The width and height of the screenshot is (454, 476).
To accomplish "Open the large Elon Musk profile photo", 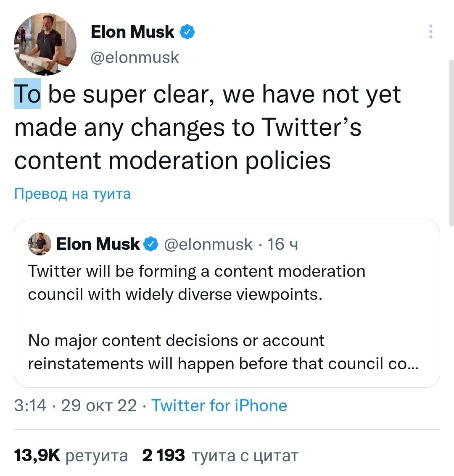I will [x=45, y=44].
